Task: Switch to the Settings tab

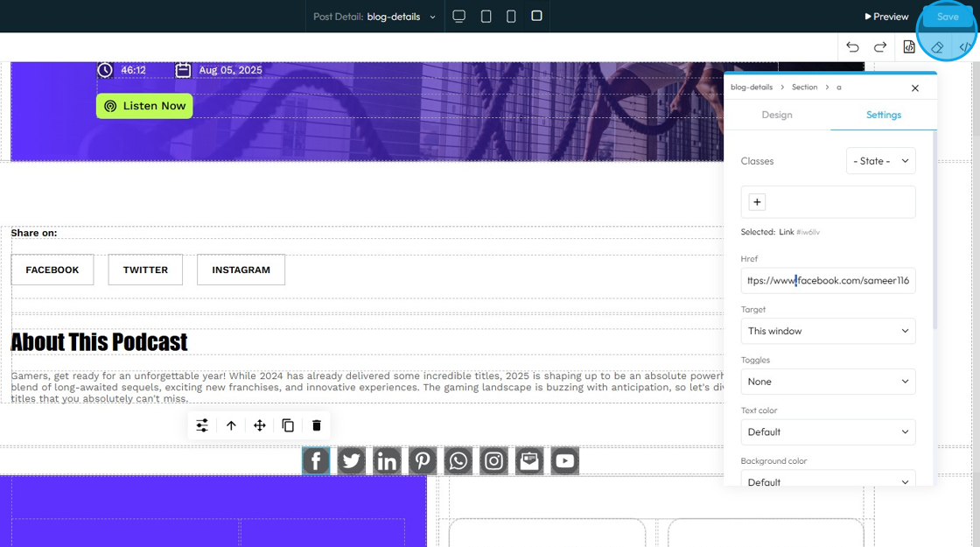Action: tap(883, 115)
